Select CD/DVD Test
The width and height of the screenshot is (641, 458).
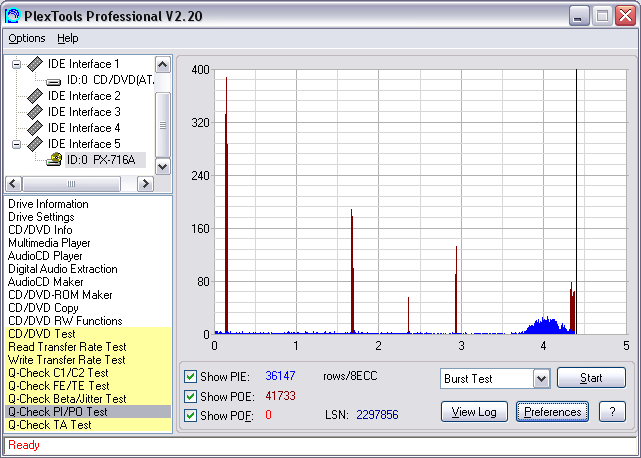pyautogui.click(x=88, y=334)
